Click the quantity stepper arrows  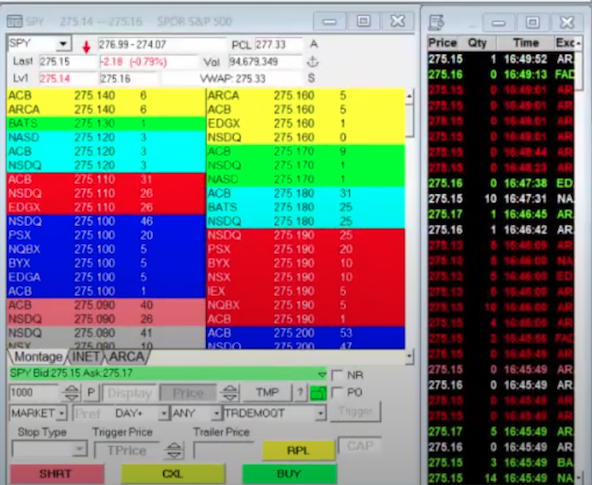tap(71, 393)
